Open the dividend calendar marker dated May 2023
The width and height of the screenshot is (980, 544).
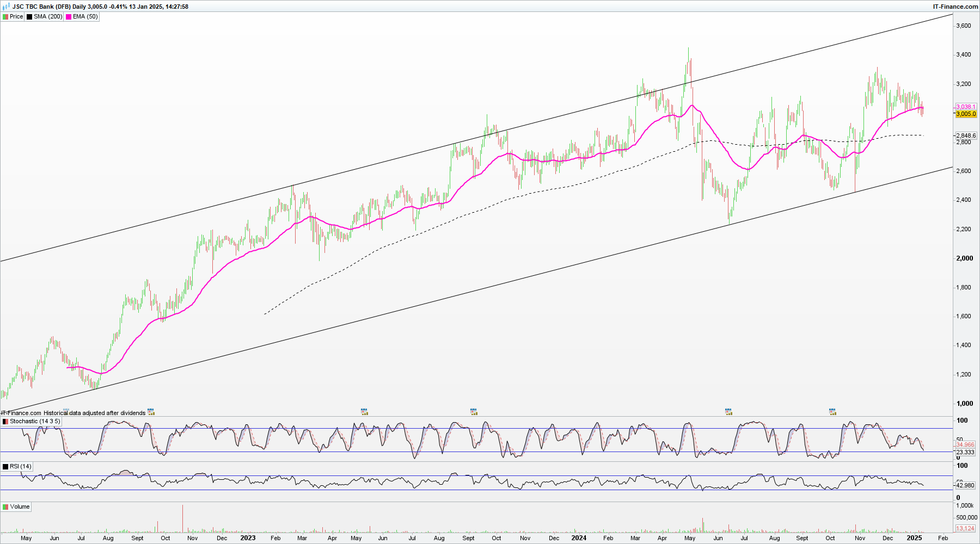coord(364,412)
